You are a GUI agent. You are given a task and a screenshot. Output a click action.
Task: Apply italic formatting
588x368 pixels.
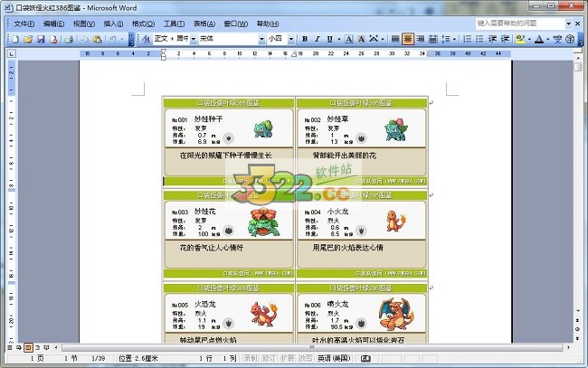[x=318, y=39]
